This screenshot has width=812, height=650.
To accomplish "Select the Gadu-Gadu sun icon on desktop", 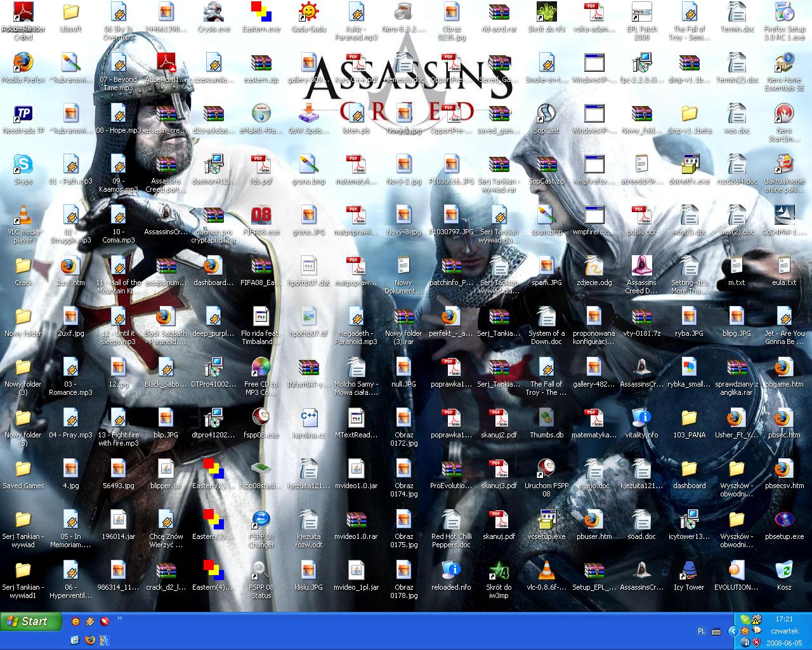I will click(309, 13).
